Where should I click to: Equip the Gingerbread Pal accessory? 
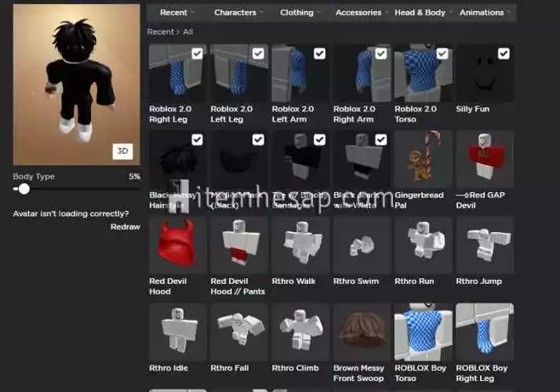point(423,159)
